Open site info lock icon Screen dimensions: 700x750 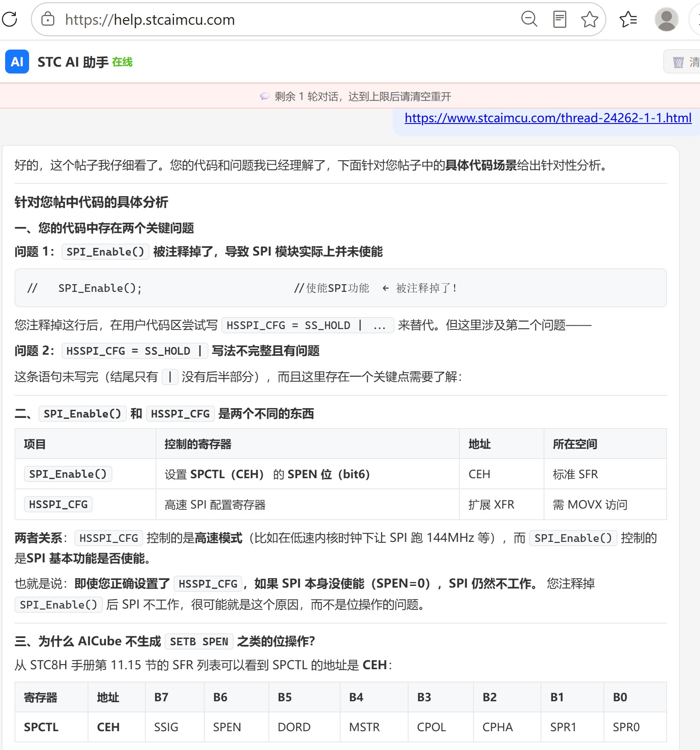point(48,19)
